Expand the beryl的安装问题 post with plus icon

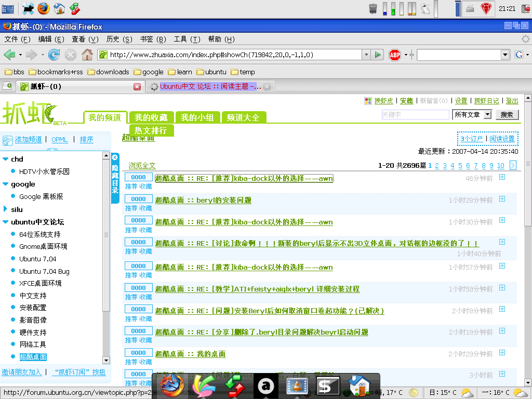coord(502,199)
